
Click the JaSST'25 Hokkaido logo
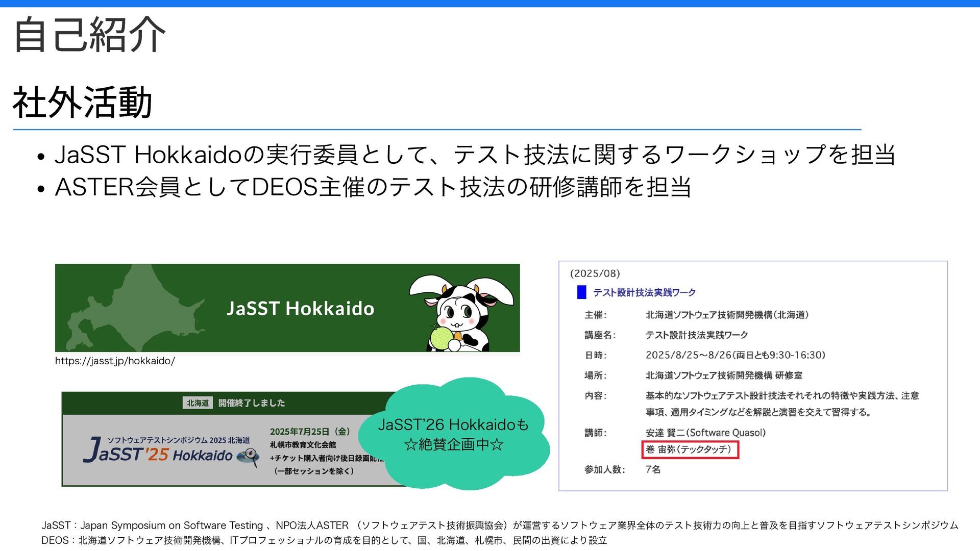158,450
